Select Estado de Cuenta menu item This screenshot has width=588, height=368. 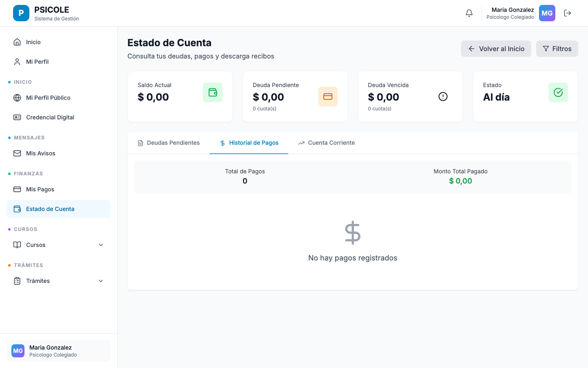point(58,209)
